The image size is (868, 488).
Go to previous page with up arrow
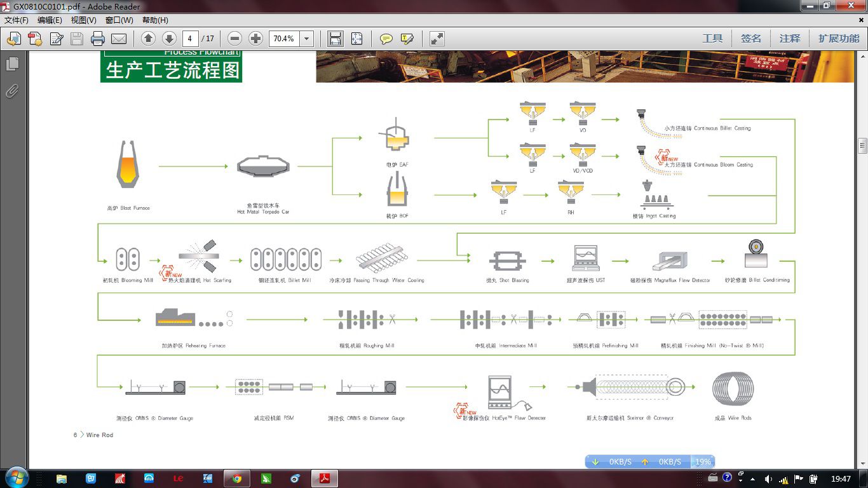point(148,39)
